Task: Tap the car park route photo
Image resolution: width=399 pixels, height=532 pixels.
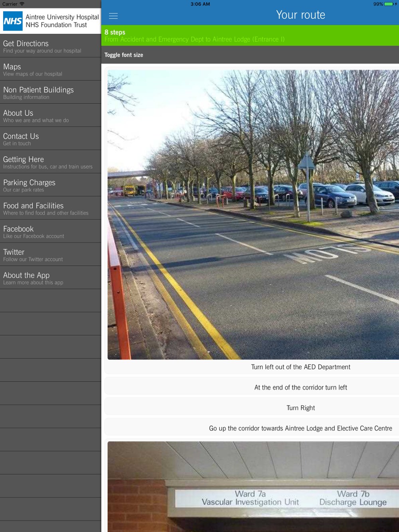Action: pos(253,215)
